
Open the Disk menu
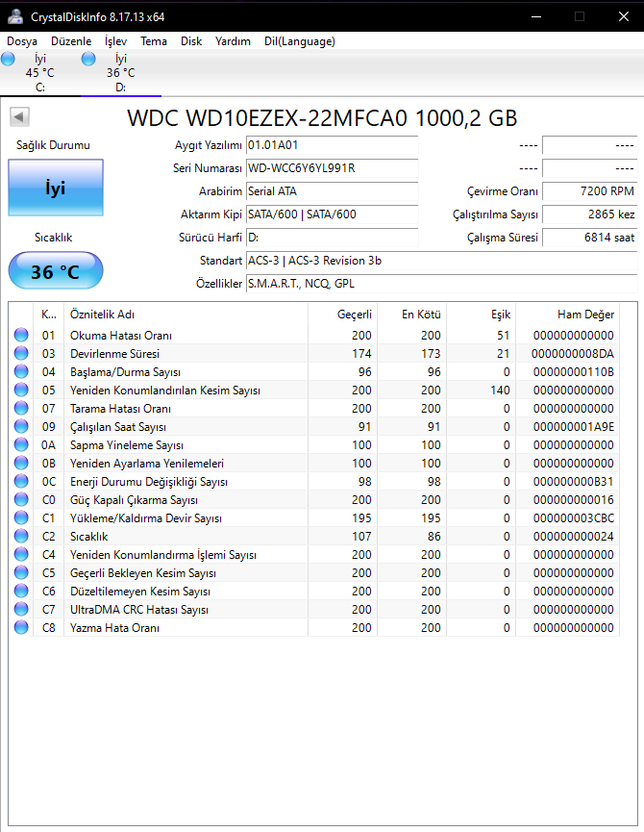pos(191,41)
